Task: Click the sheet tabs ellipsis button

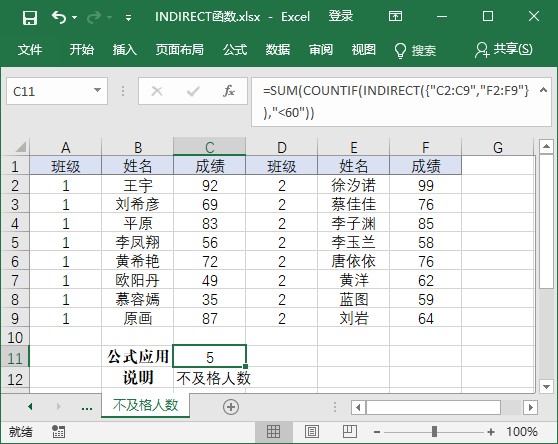Action: click(87, 408)
